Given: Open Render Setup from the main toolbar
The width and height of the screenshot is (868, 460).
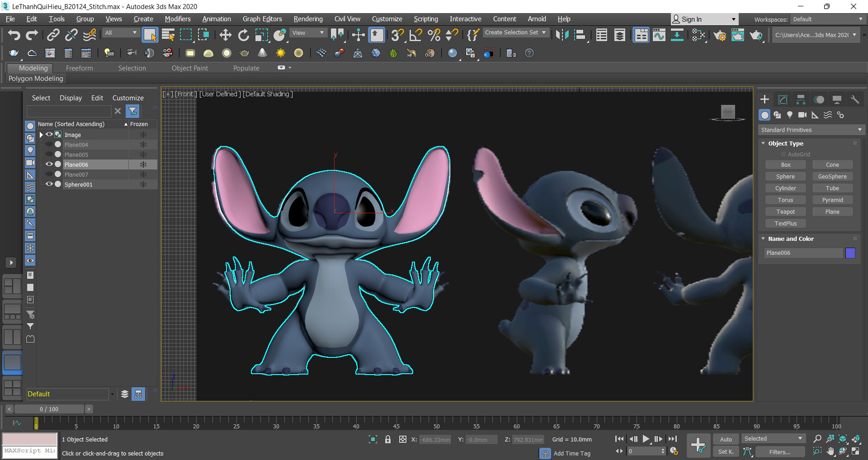Looking at the screenshot, I should [719, 35].
